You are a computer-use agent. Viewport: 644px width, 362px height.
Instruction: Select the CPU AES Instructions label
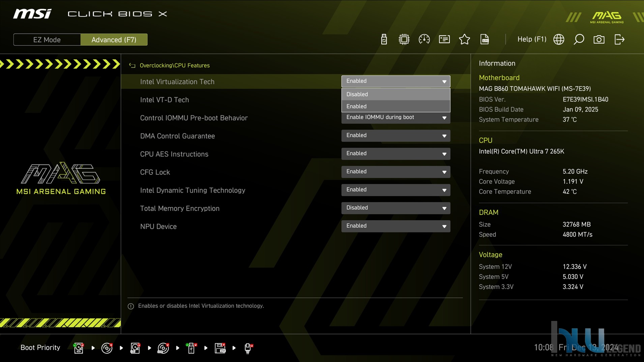click(x=174, y=154)
